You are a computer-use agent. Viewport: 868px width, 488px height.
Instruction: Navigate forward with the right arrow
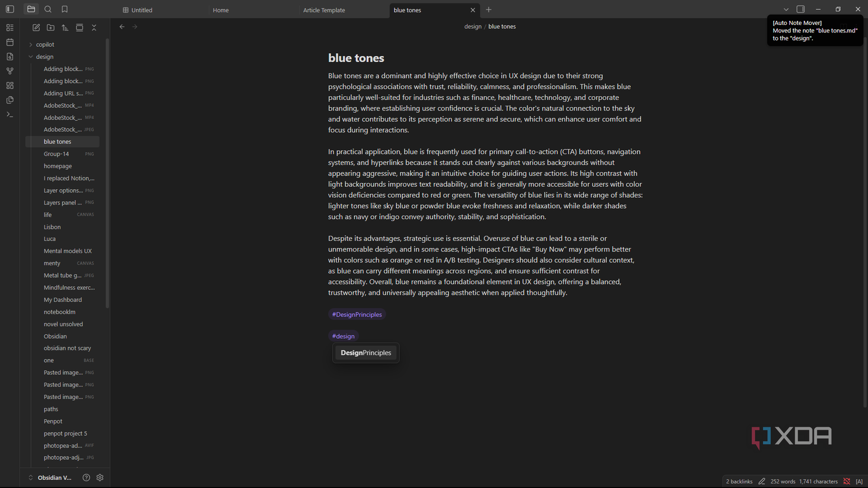tap(135, 27)
